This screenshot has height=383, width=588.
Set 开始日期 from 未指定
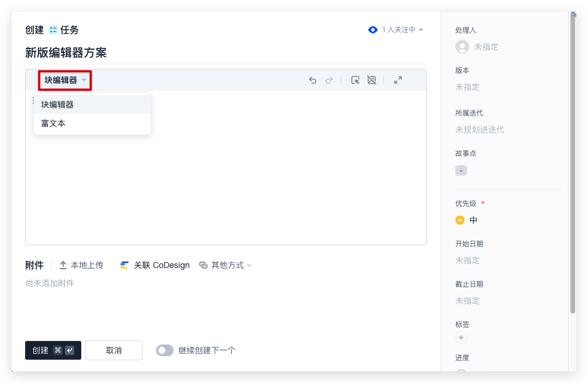click(x=467, y=260)
